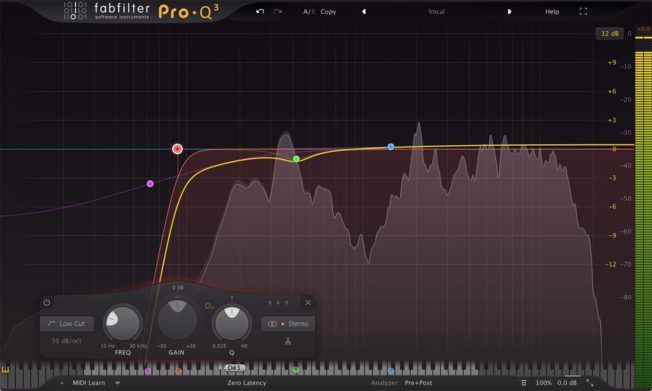Click the Copy button in the top bar
The width and height of the screenshot is (652, 391).
[x=328, y=12]
